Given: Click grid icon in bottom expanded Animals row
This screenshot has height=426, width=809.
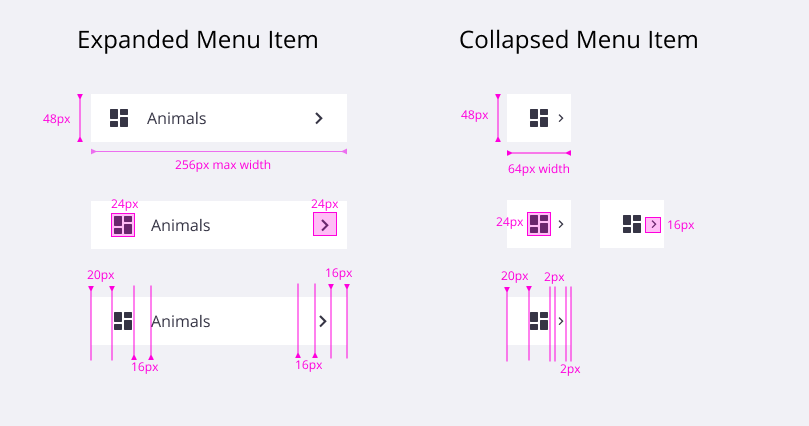Looking at the screenshot, I should coord(123,321).
